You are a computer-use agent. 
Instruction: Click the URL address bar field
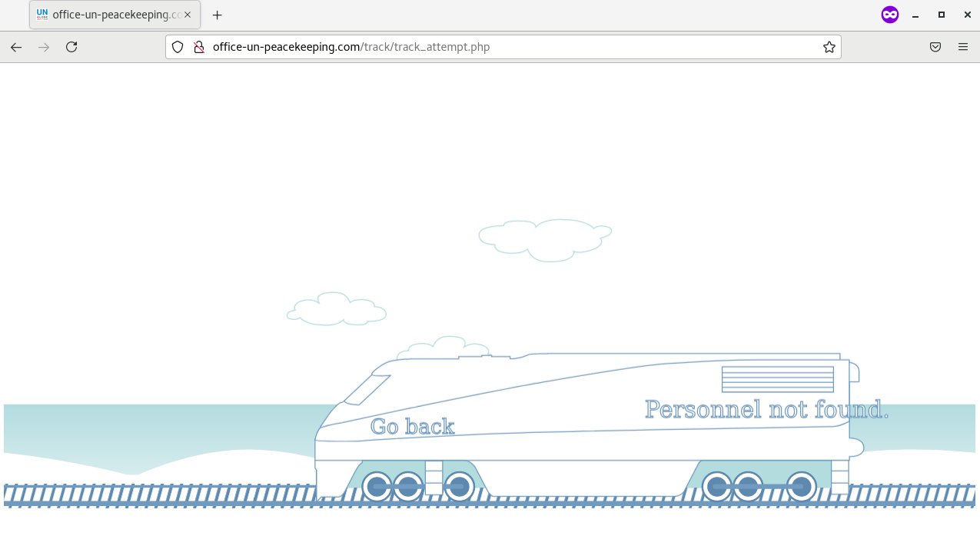click(x=507, y=47)
